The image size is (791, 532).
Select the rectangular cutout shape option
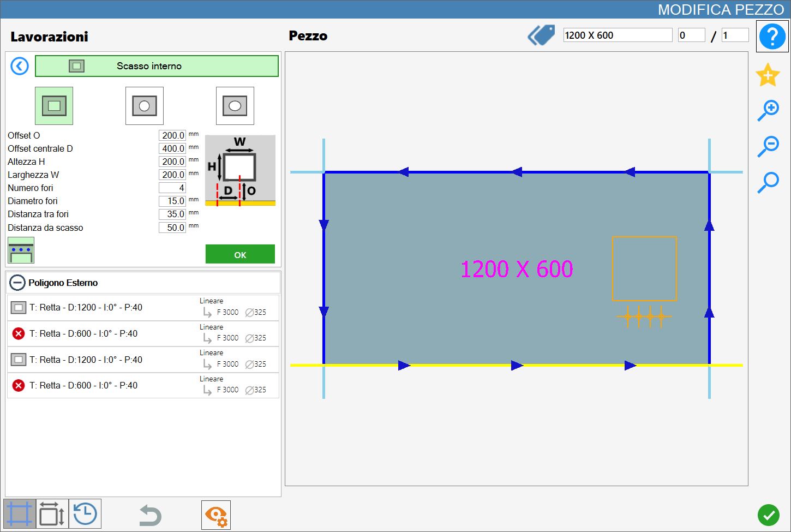tap(54, 106)
